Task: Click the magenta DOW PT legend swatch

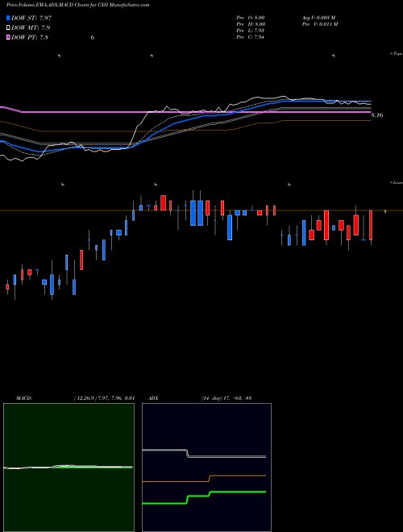Action: coord(9,37)
